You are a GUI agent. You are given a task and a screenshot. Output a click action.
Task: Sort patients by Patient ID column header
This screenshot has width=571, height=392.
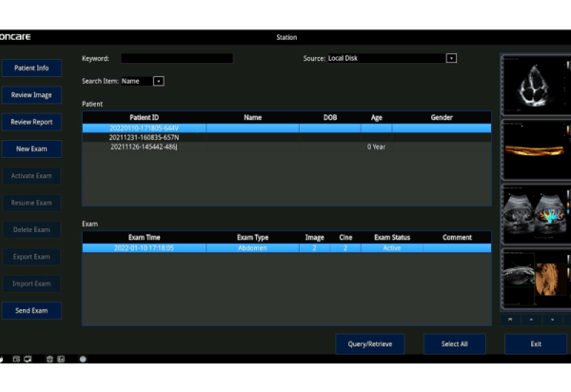click(144, 117)
